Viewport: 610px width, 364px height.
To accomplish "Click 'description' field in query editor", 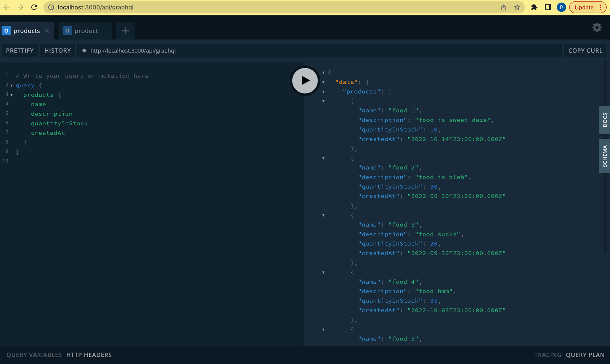I will click(51, 114).
